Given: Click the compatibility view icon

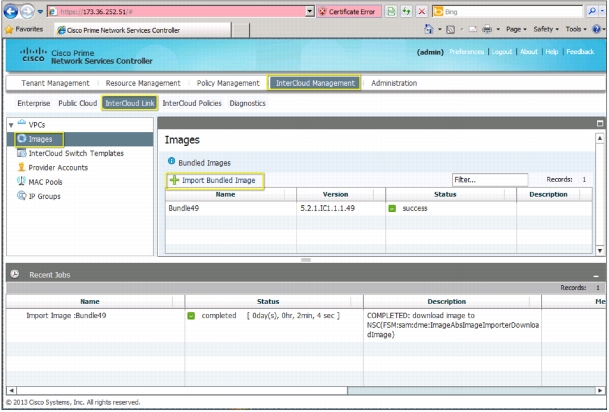Looking at the screenshot, I should (391, 12).
